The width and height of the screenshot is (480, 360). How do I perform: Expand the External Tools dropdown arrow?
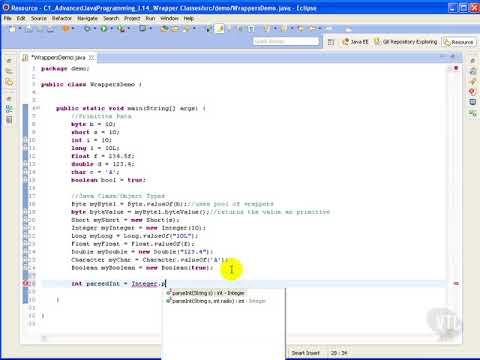129,29
